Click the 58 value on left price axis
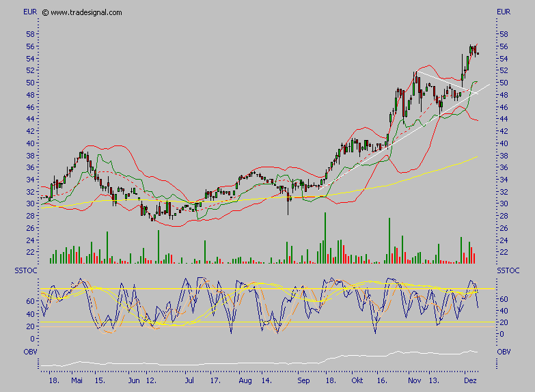535x392 pixels. [30, 34]
